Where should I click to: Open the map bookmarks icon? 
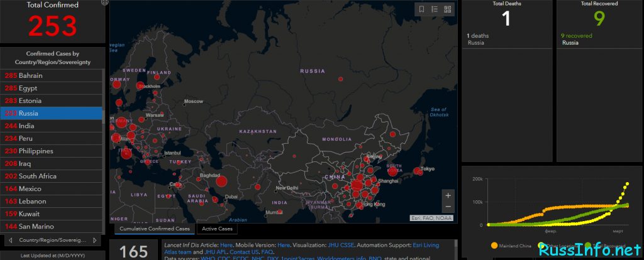pos(421,9)
